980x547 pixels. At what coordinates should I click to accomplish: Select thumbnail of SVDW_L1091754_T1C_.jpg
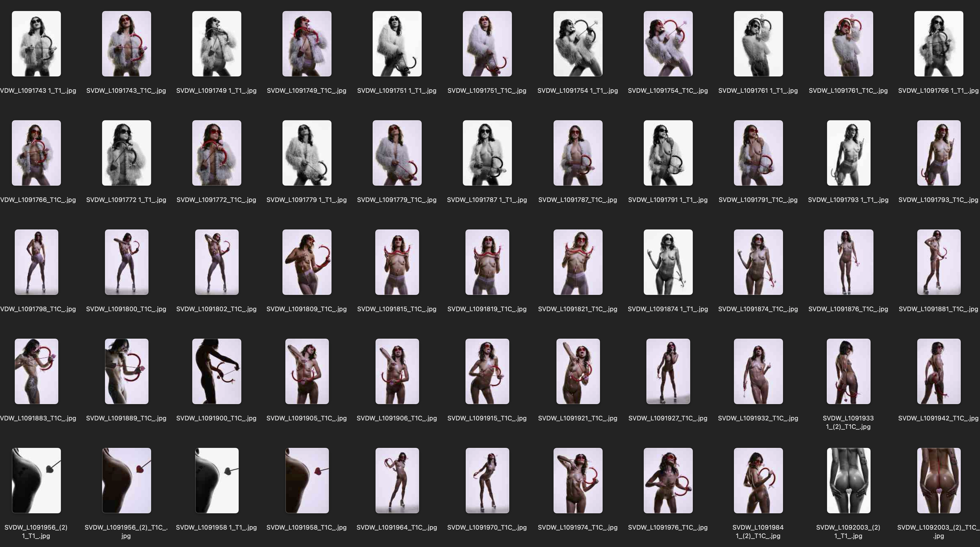coord(668,44)
